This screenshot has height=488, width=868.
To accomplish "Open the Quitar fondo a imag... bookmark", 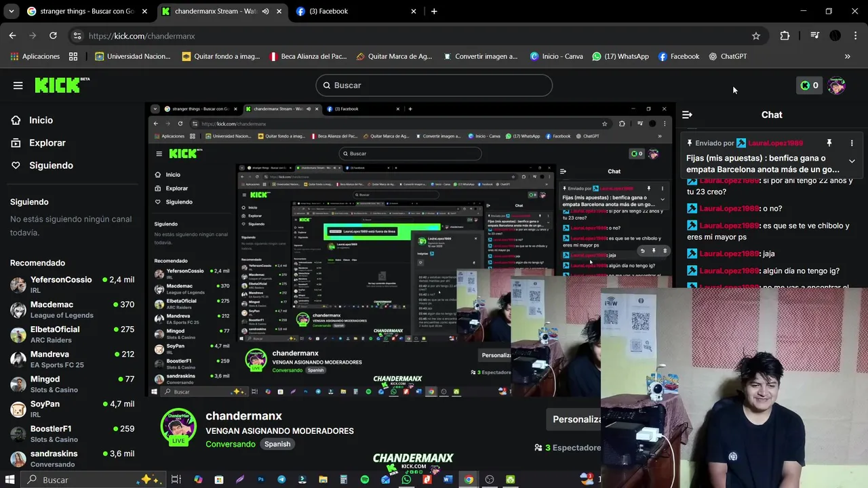I will [221, 56].
